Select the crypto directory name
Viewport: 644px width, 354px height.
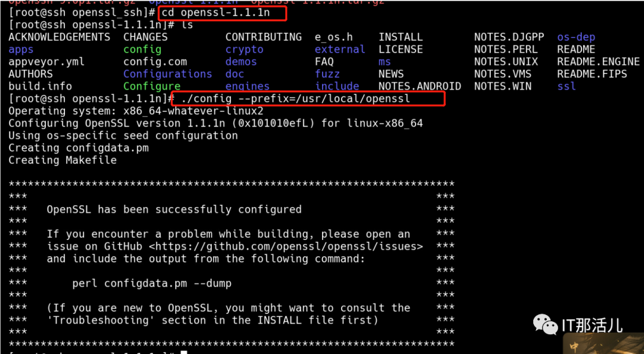244,50
